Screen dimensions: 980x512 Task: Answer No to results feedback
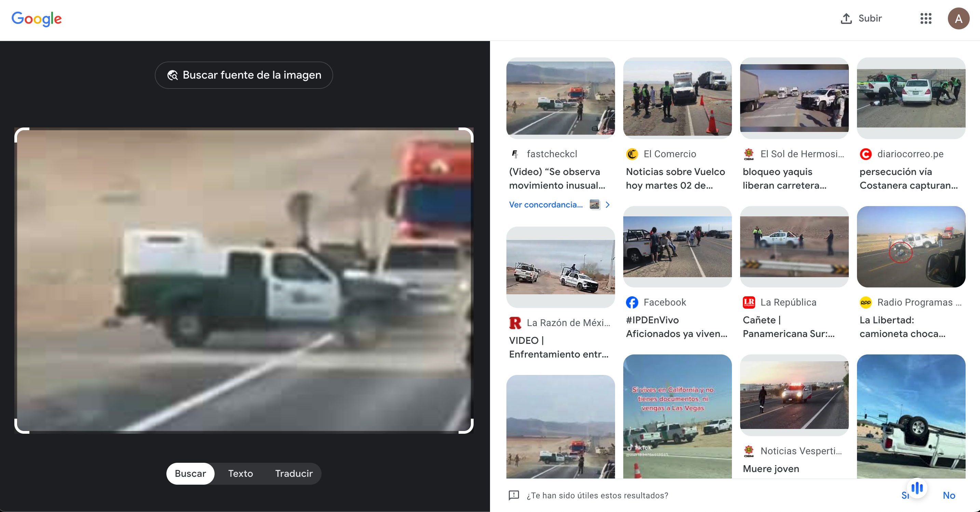tap(949, 495)
